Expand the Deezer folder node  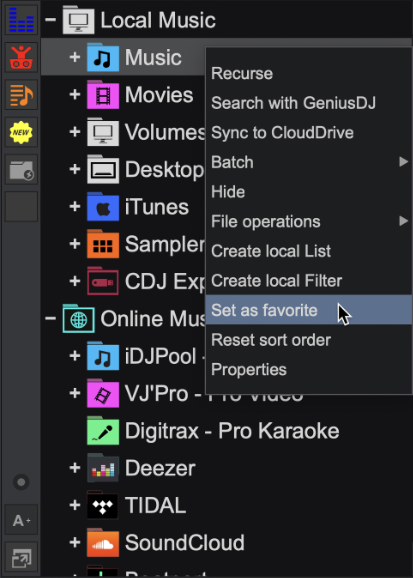(75, 468)
